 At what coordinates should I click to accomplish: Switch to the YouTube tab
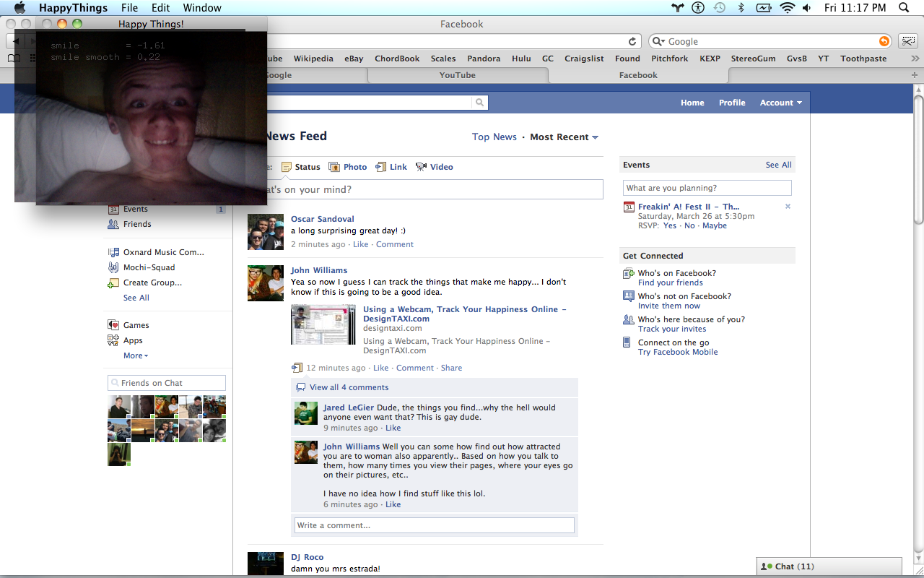point(458,75)
